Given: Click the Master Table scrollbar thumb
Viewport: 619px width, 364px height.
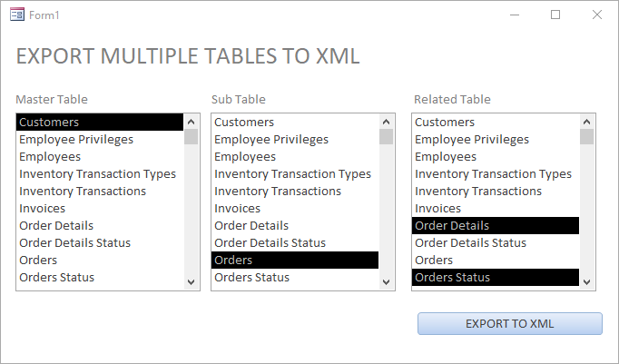Looking at the screenshot, I should pyautogui.click(x=192, y=136).
